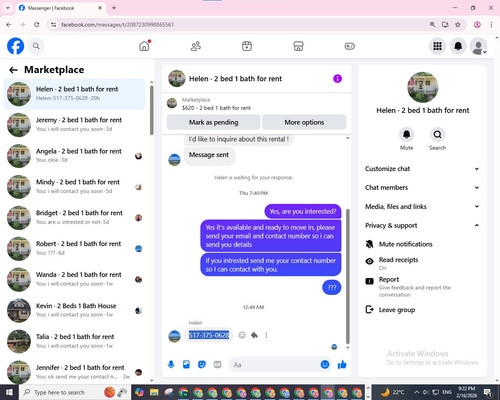The width and height of the screenshot is (500, 400).
Task: Open conversation information purple info icon
Action: point(337,79)
